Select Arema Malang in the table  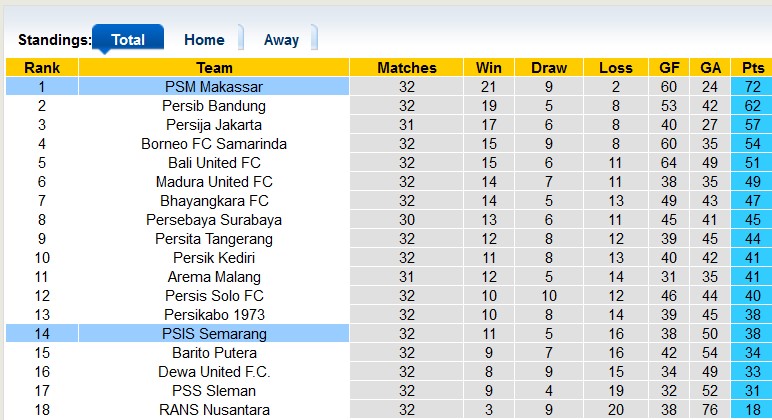[214, 277]
